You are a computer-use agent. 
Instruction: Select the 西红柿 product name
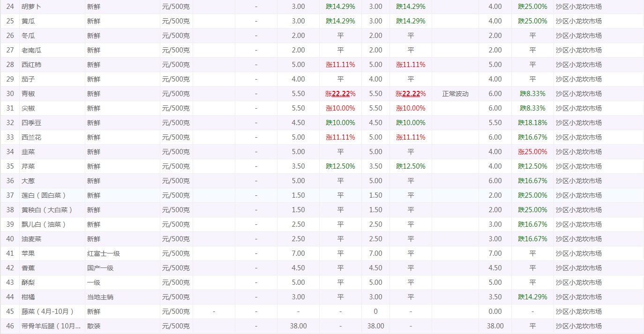pyautogui.click(x=31, y=65)
